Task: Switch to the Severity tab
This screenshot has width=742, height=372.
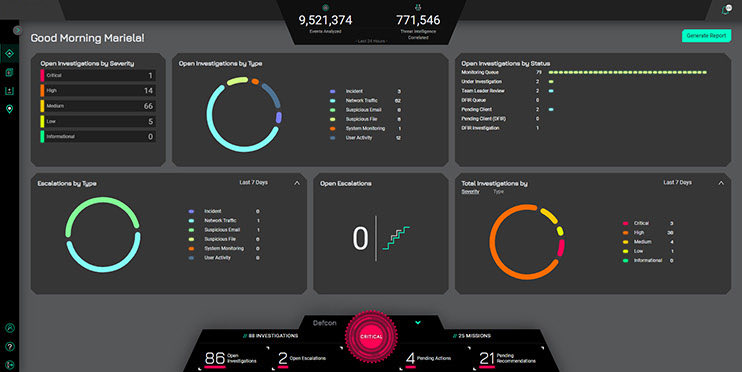Action: 470,192
